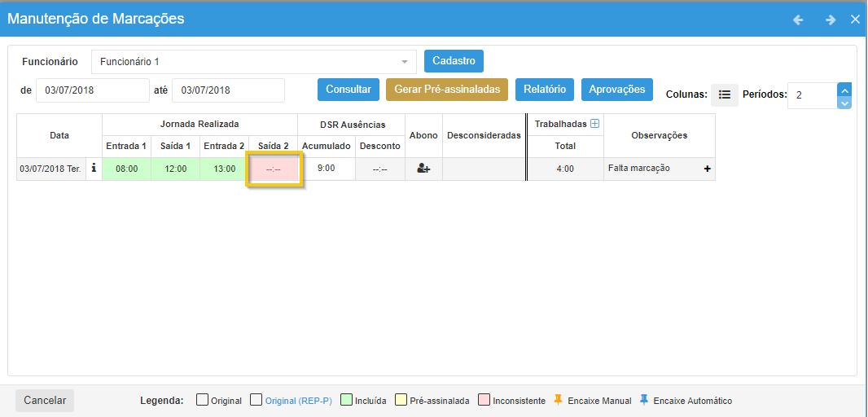Go to previous record with left arrow
Viewport: 868px width, 417px height.
[798, 20]
